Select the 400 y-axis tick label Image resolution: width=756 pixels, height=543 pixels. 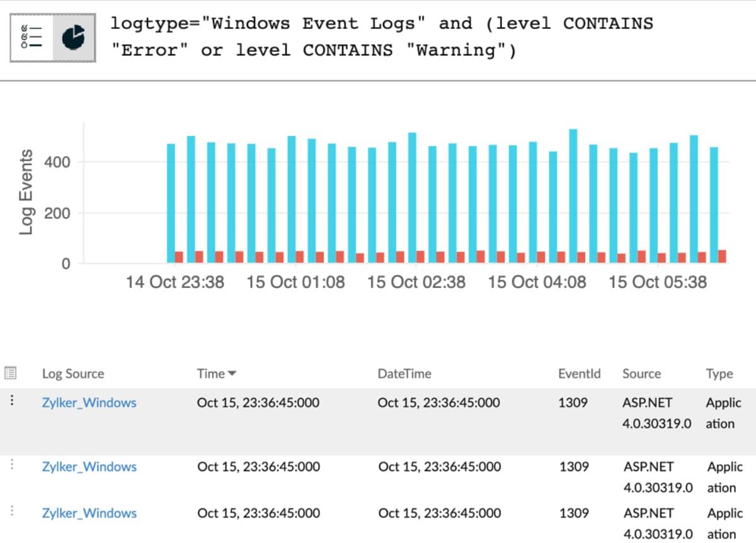pyautogui.click(x=57, y=163)
